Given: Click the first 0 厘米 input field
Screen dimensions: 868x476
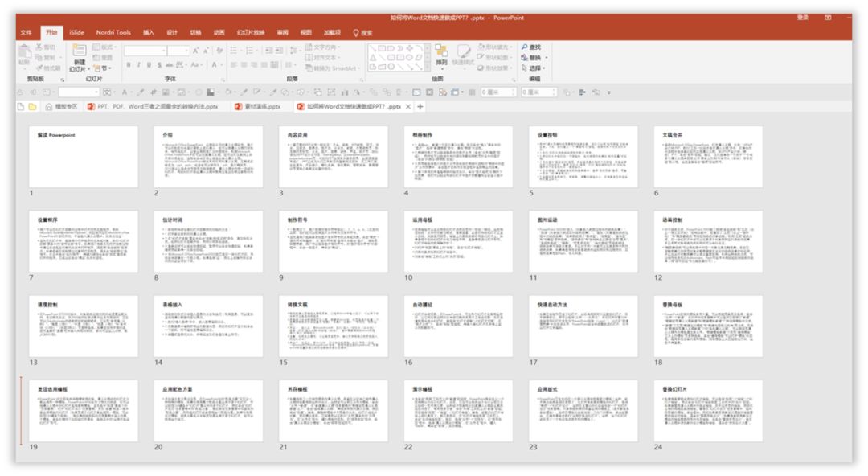Looking at the screenshot, I should 498,92.
